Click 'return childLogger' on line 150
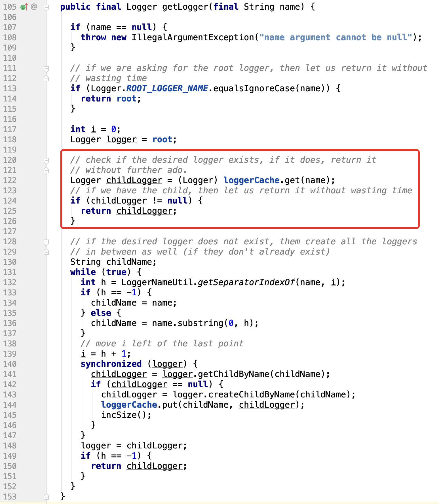439x504 pixels. pos(139,466)
